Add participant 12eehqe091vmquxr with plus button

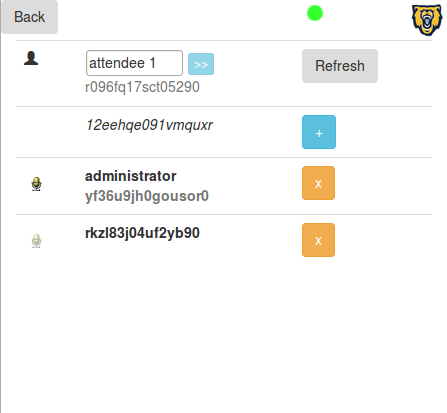[319, 132]
